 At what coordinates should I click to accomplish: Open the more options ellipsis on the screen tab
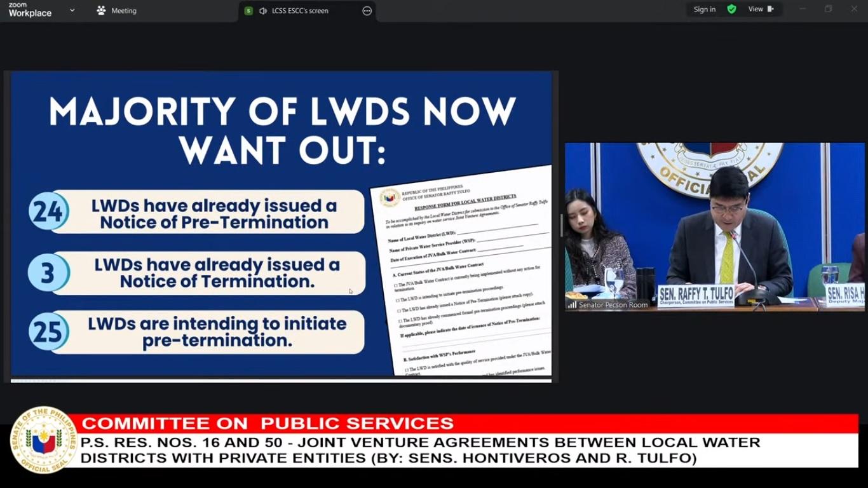367,11
